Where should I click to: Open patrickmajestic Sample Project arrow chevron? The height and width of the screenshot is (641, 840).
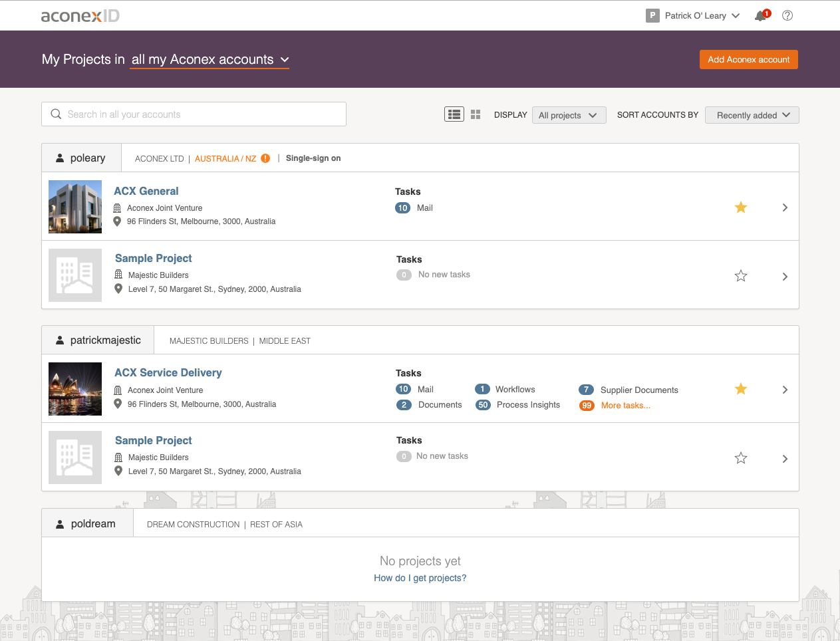(785, 459)
